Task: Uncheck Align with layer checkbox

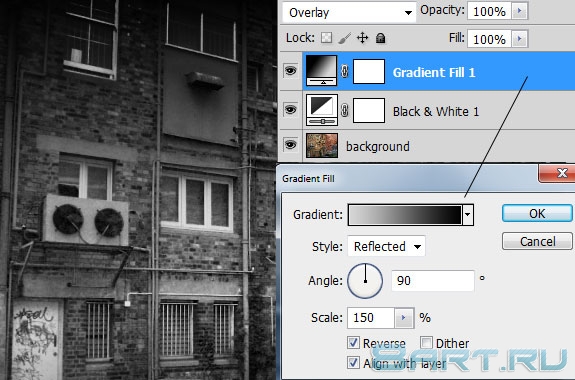Action: [353, 363]
